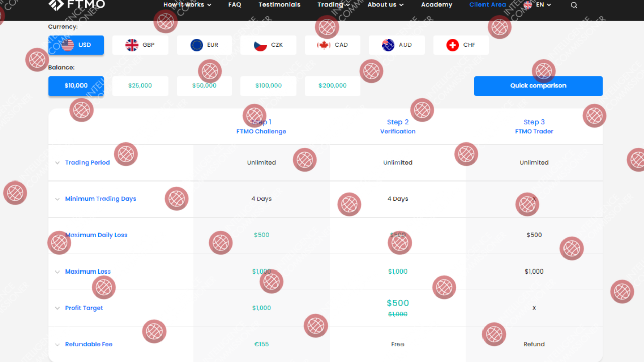The image size is (644, 362).
Task: Open the Testimonials page
Action: [279, 5]
